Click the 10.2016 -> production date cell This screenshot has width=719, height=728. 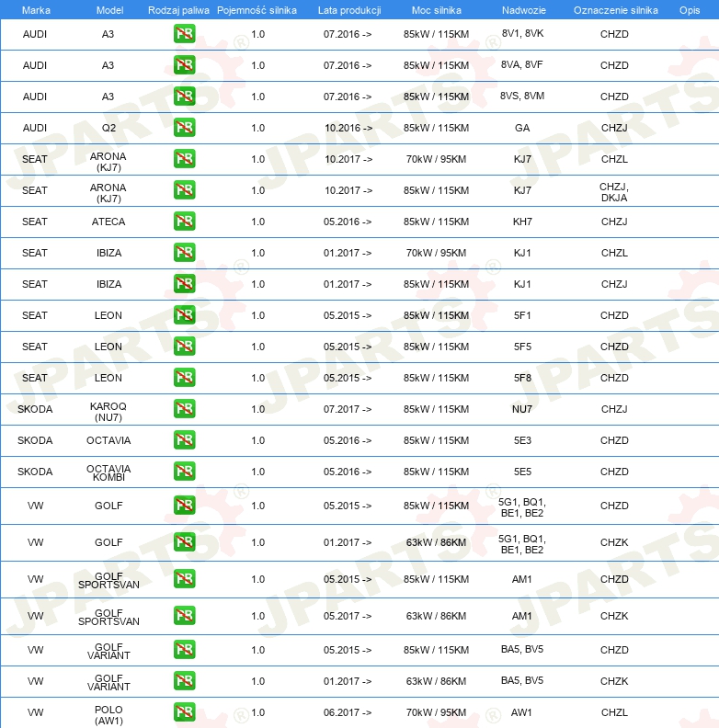pos(348,128)
